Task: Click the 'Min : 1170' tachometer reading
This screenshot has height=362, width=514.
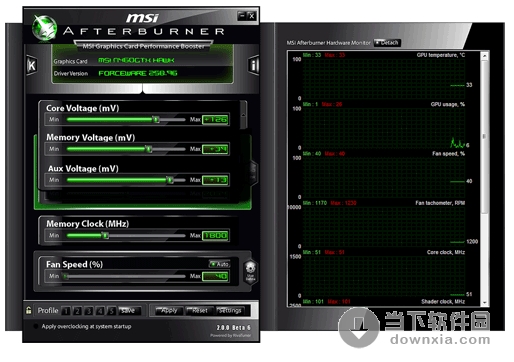Action: click(x=315, y=203)
